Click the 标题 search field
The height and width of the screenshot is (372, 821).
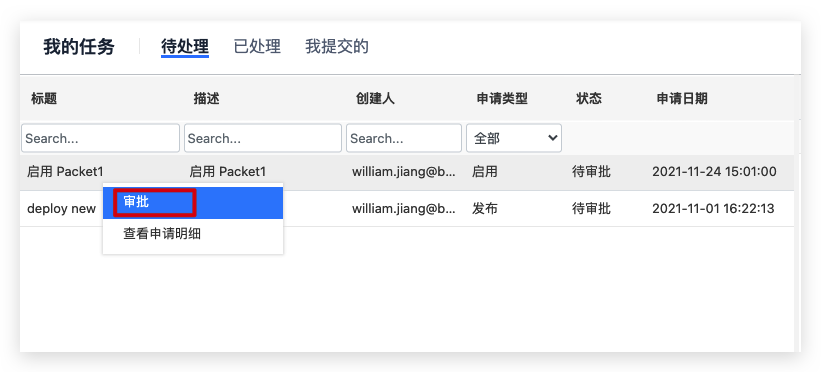[101, 138]
